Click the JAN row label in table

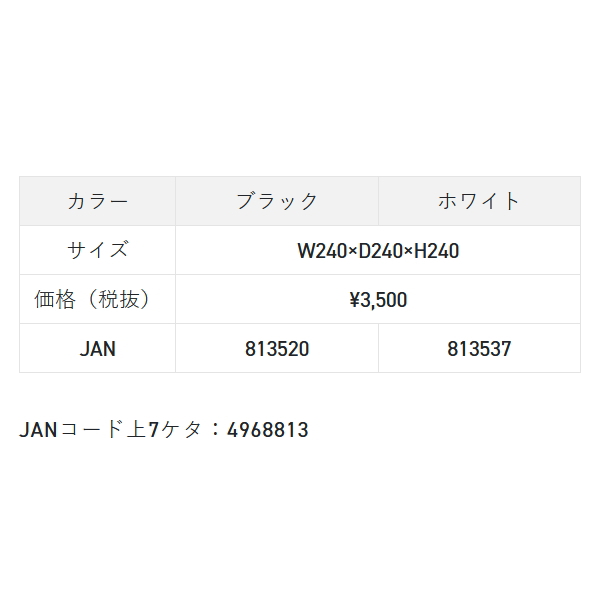tap(97, 349)
